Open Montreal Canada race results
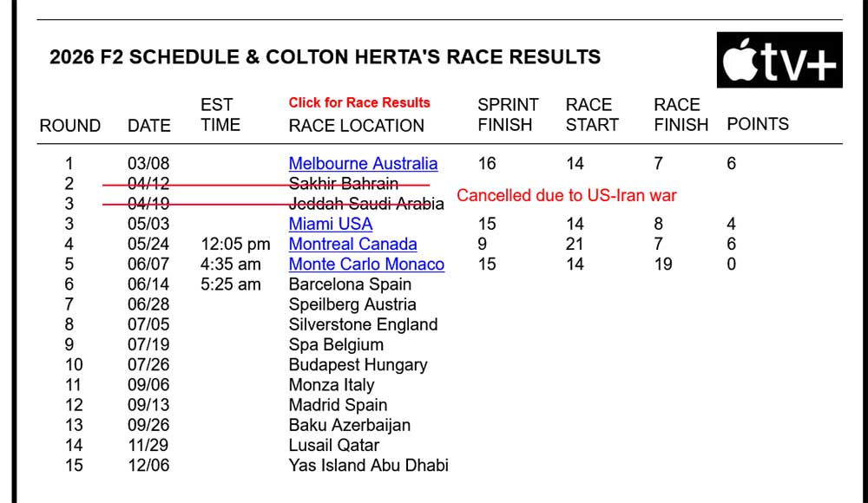The width and height of the screenshot is (868, 503). coord(352,244)
